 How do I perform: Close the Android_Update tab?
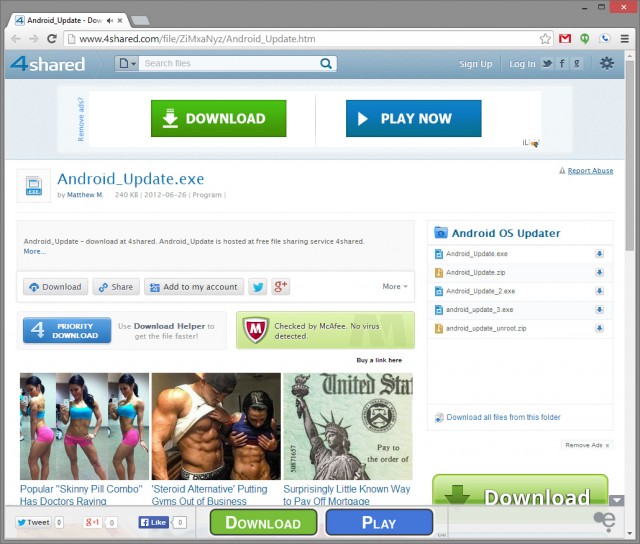point(120,20)
